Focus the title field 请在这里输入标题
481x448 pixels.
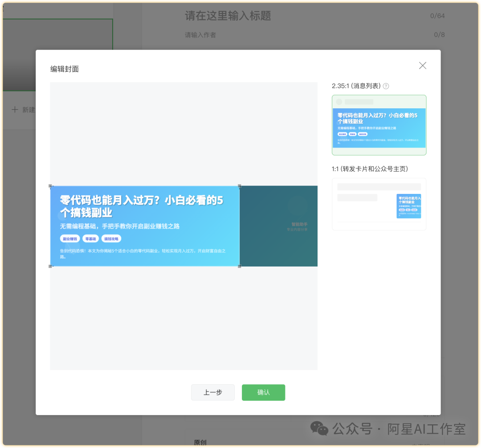[x=228, y=16]
